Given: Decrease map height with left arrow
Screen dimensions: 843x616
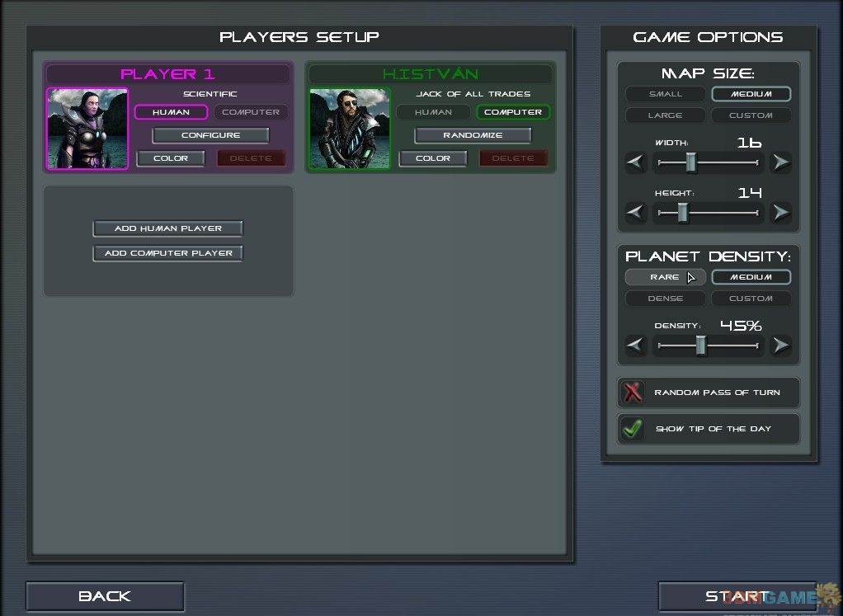Looking at the screenshot, I should 635,214.
